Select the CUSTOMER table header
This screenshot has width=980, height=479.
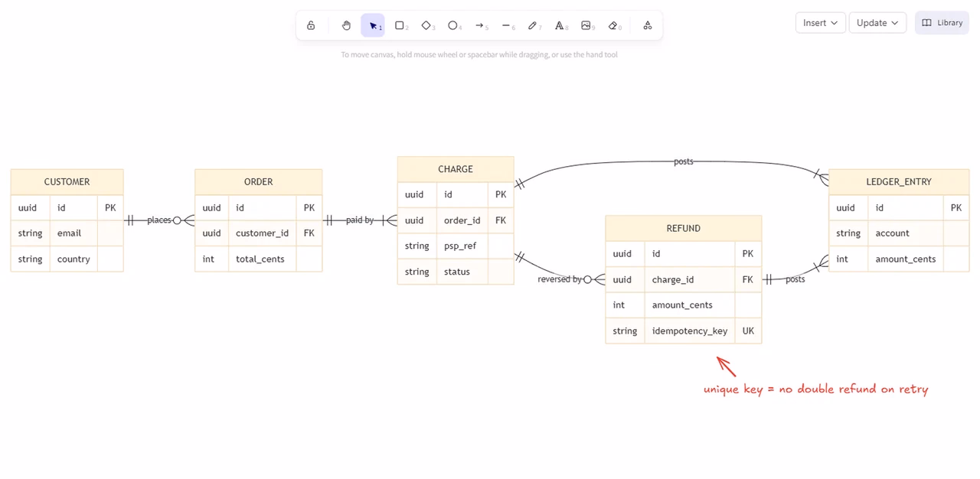[67, 182]
